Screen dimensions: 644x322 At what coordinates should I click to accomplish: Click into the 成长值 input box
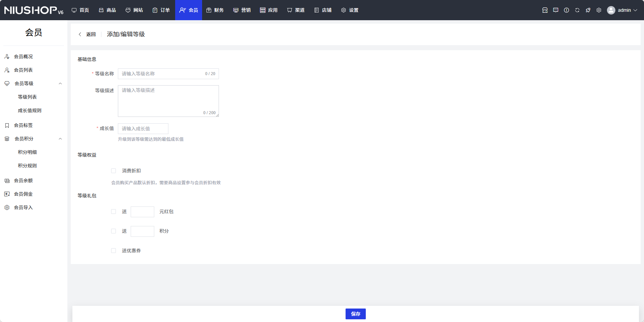(x=143, y=129)
